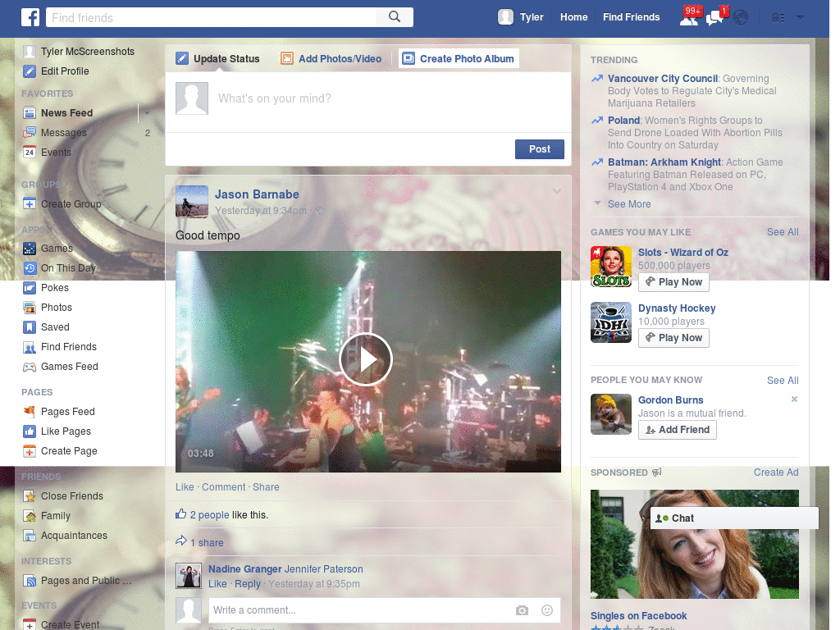This screenshot has height=630, width=840.
Task: Open Jason Barnabe's profile link
Action: [257, 194]
